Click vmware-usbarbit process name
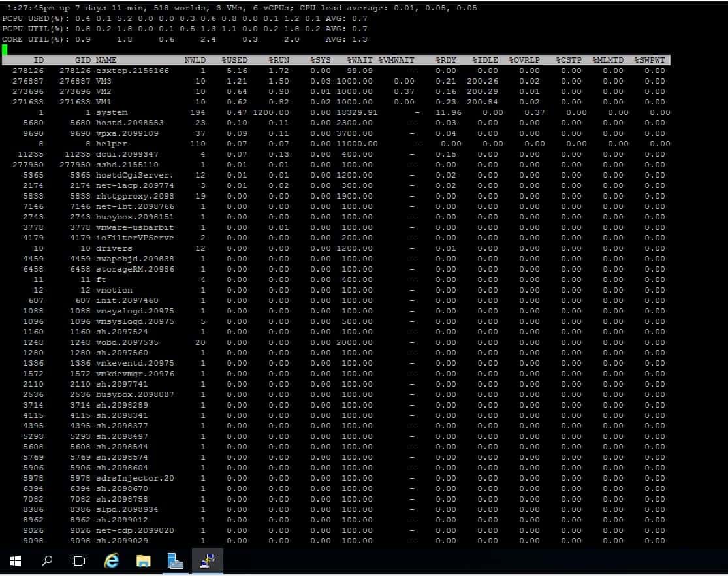The height and width of the screenshot is (576, 728). coord(135,228)
